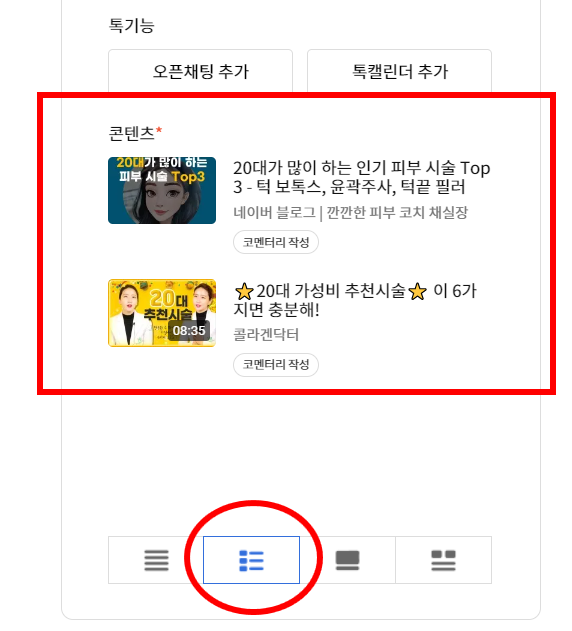572x631 pixels.
Task: Write commentary for the 콜라겐닥터 video
Action: tap(276, 365)
